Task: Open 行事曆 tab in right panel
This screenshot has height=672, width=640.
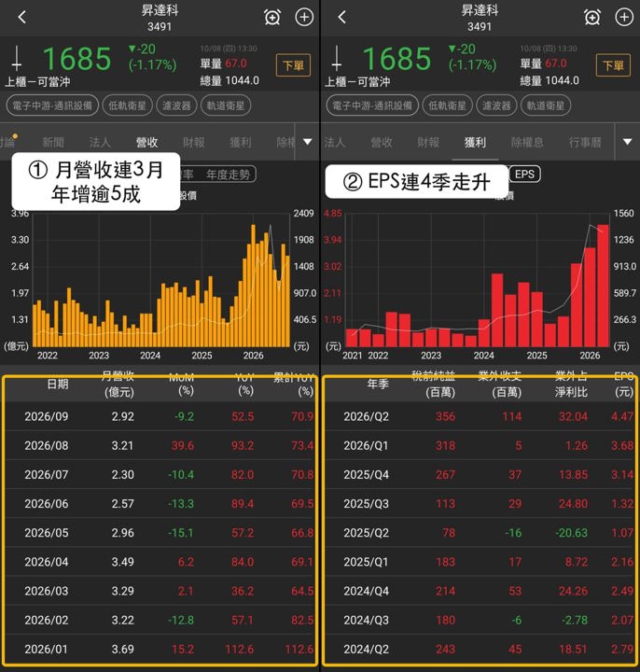Action: click(x=585, y=142)
